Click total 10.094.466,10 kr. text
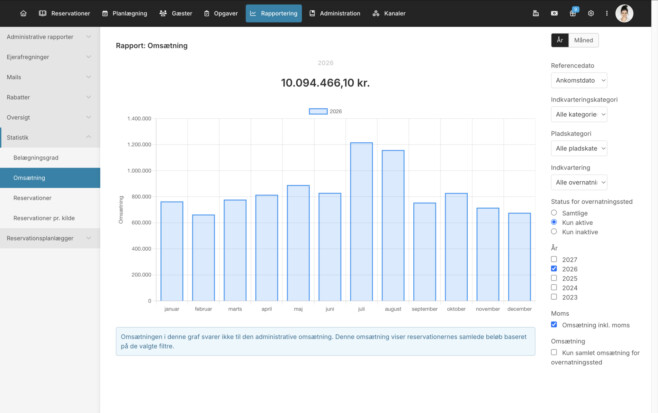 [x=325, y=83]
